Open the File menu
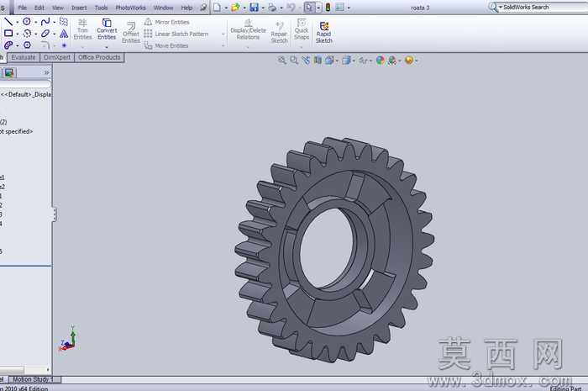588x391 pixels. 23,8
